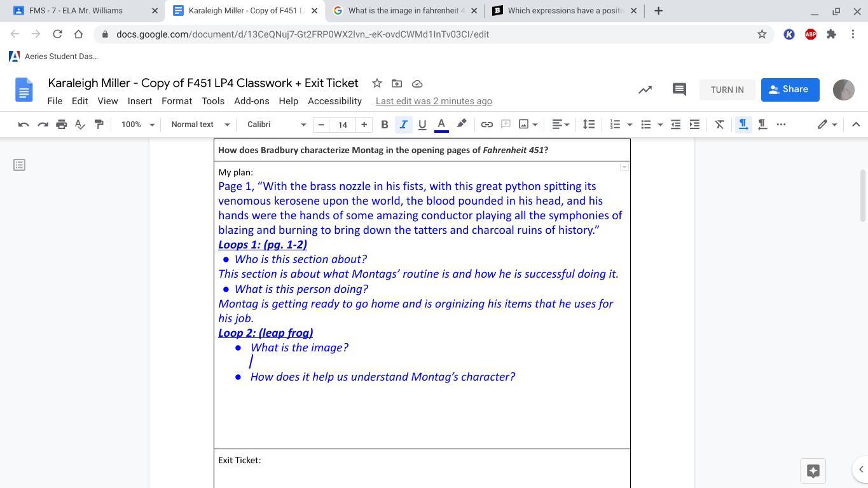Click the Undo arrow icon
The image size is (868, 488).
(24, 125)
